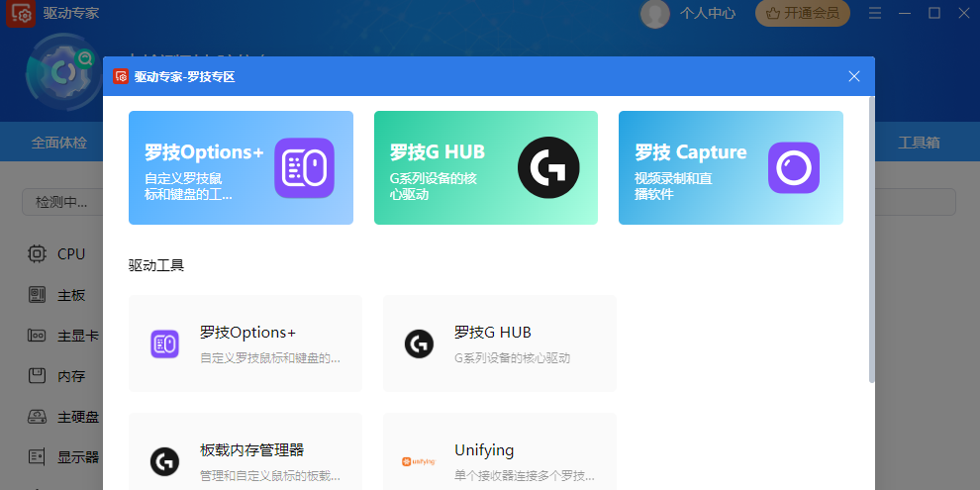980x490 pixels.
Task: Click the CPU chip icon
Action: pos(37,253)
